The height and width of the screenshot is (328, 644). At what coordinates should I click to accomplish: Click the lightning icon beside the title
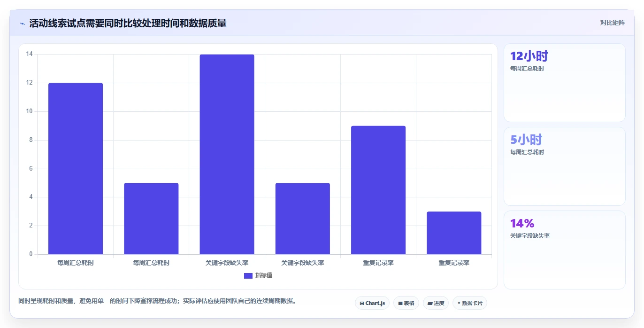pos(22,23)
